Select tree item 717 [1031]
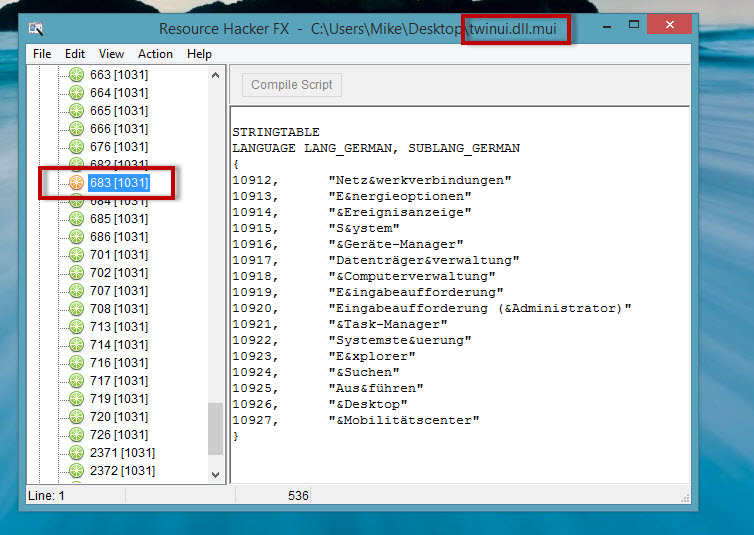The width and height of the screenshot is (754, 535). tap(119, 381)
